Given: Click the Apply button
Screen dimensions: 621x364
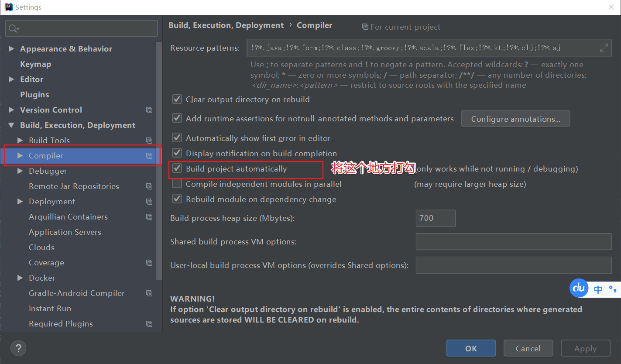Looking at the screenshot, I should [585, 348].
